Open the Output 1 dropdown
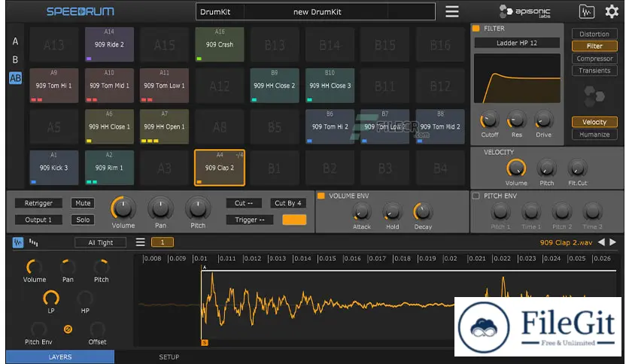This screenshot has height=364, width=629. [38, 220]
